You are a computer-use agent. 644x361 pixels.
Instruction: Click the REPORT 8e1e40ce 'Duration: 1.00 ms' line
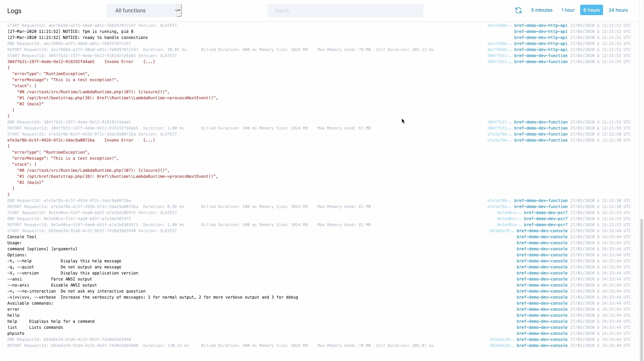(189, 225)
